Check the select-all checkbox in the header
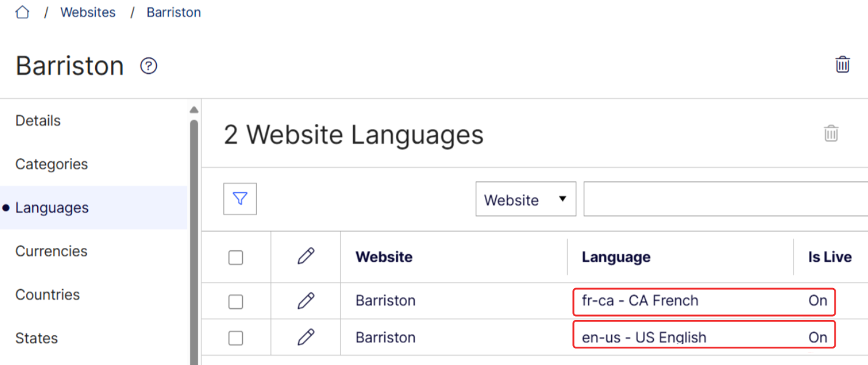The height and width of the screenshot is (365, 868). (236, 258)
